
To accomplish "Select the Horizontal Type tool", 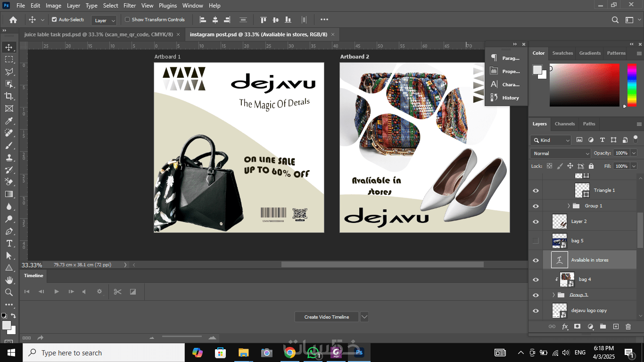I will click(8, 243).
